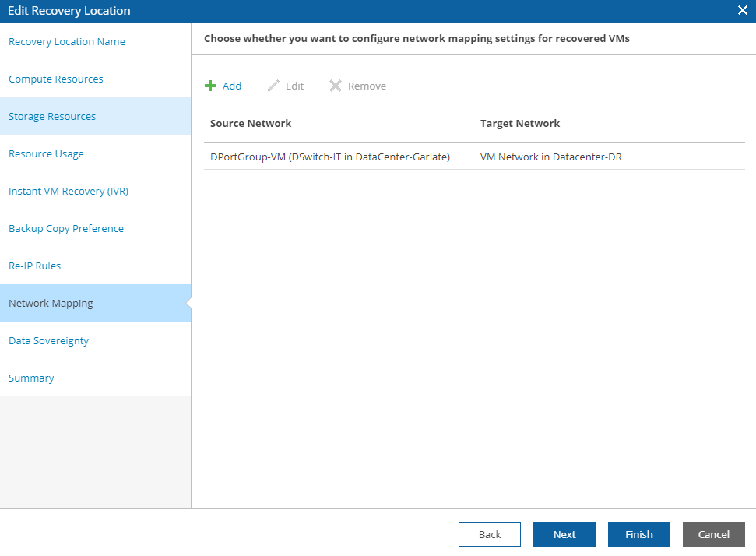Open the Recovery Location Name step
The width and height of the screenshot is (756, 556).
click(67, 42)
